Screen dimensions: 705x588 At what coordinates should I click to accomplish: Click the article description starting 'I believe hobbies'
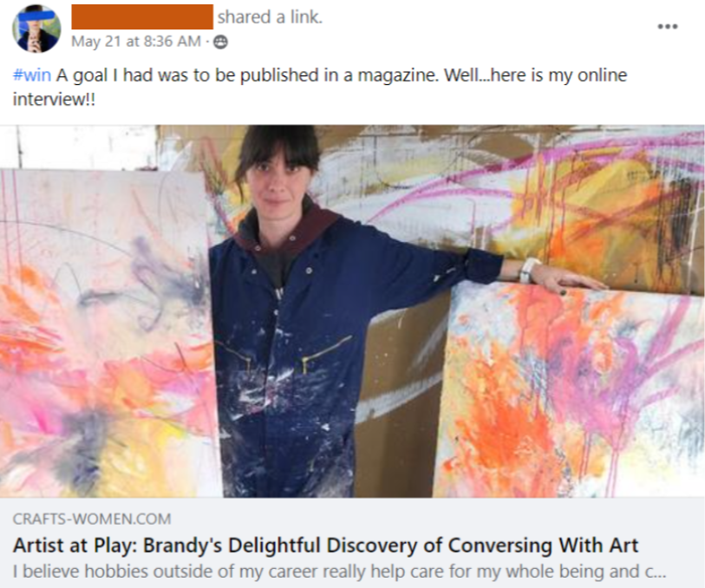339,572
